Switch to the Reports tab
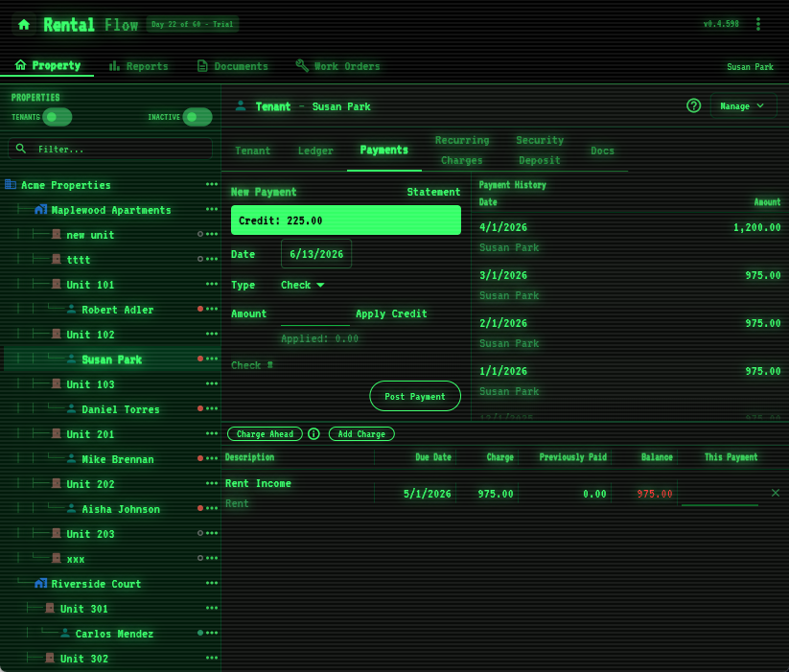The height and width of the screenshot is (672, 789). [139, 66]
